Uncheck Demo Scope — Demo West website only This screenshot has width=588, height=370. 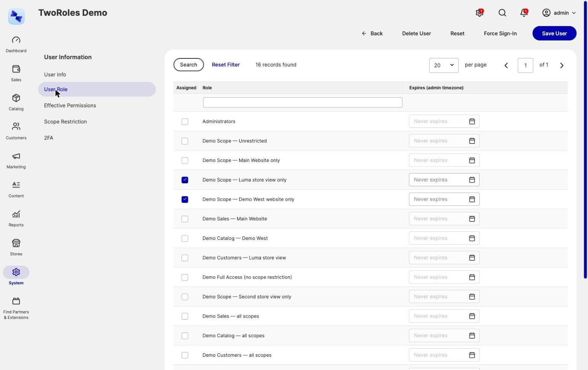(x=185, y=199)
